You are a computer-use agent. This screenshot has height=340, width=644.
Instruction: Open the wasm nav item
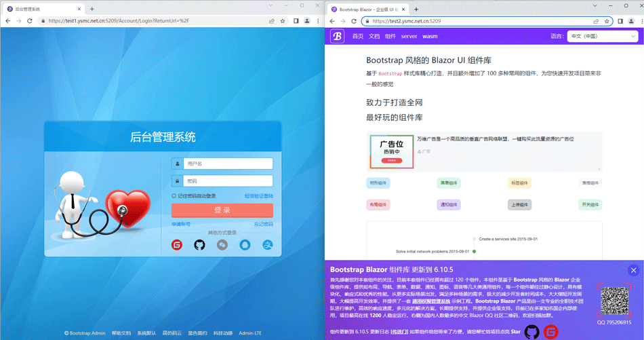pyautogui.click(x=430, y=36)
